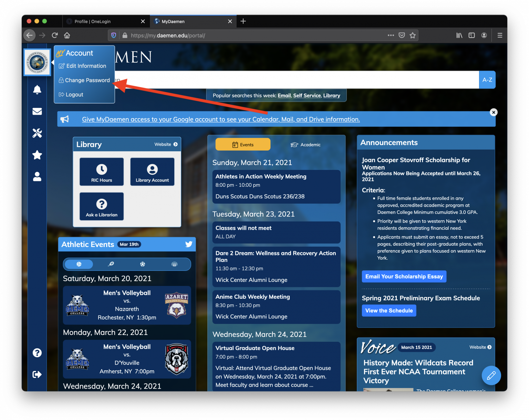Click the portal search input field
Screen dimensions: 529x420
point(297,80)
